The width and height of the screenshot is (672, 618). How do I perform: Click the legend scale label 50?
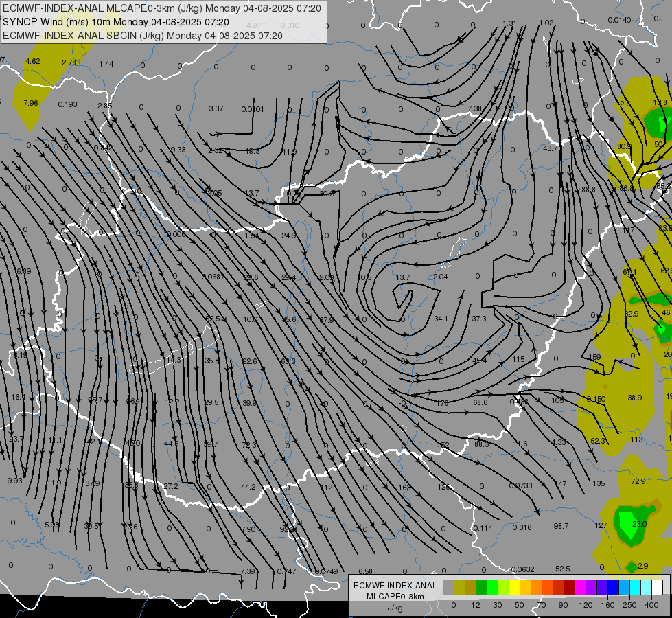point(520,605)
